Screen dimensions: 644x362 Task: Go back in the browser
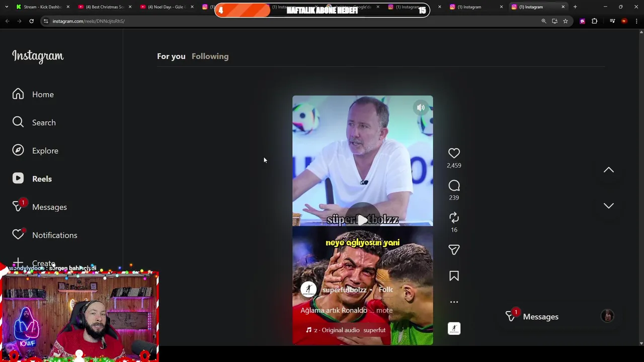(x=7, y=21)
